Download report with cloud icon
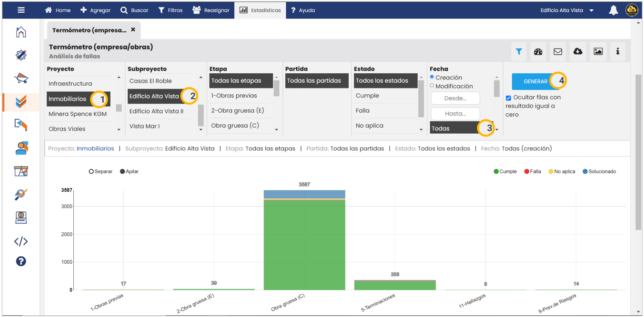 577,52
